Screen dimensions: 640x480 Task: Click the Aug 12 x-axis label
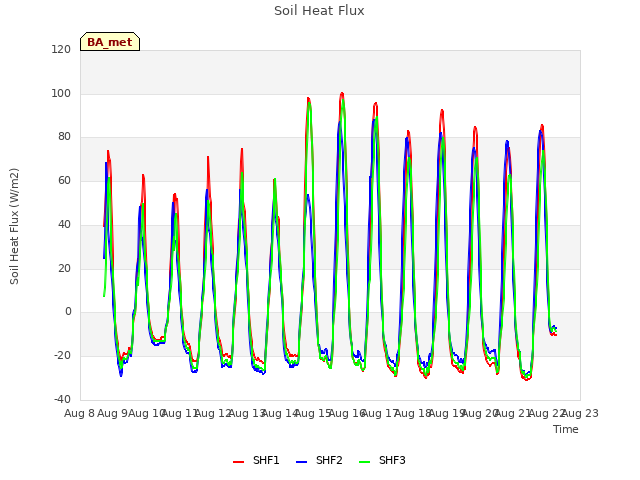(213, 413)
